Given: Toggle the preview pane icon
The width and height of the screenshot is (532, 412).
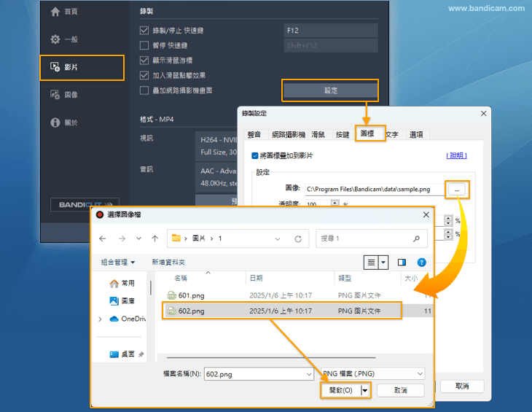Looking at the screenshot, I should 402,262.
